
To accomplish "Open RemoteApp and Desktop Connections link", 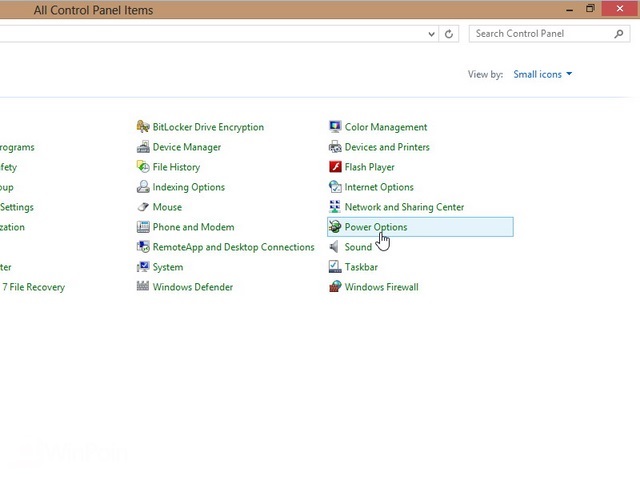I will pyautogui.click(x=233, y=247).
